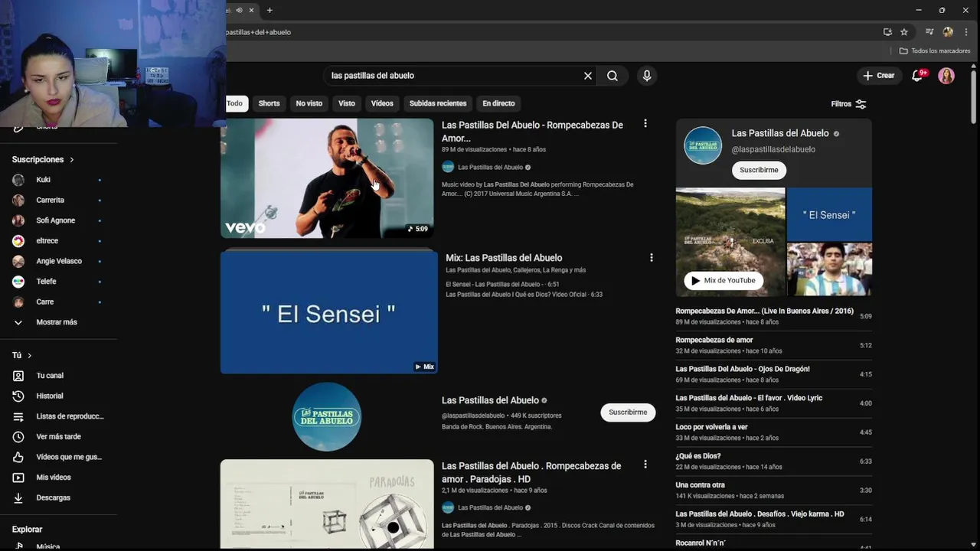Open Angie Velasco subscription channel

click(x=59, y=261)
